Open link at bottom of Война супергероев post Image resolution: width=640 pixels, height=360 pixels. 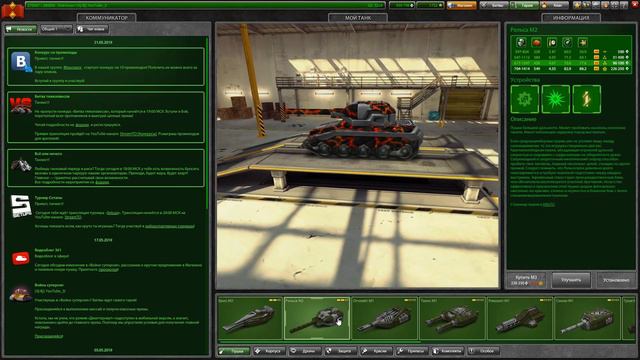49,336
